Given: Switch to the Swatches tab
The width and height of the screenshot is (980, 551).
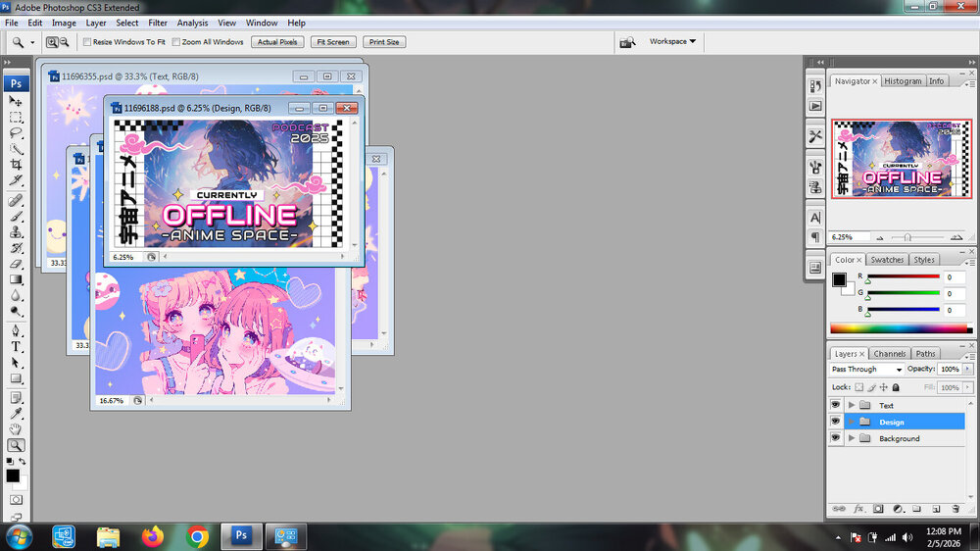Looking at the screenshot, I should (x=887, y=260).
